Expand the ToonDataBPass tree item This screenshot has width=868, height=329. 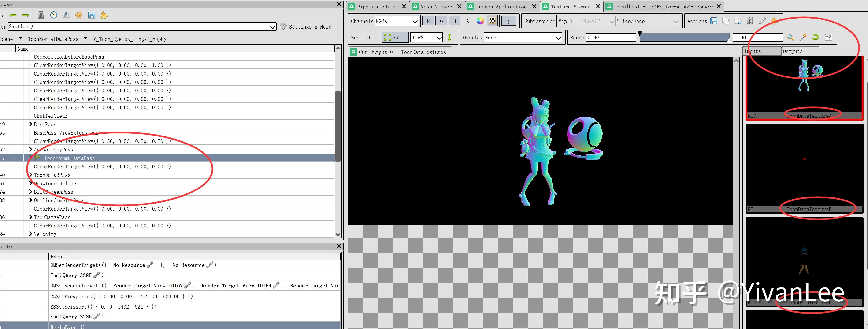click(x=30, y=175)
